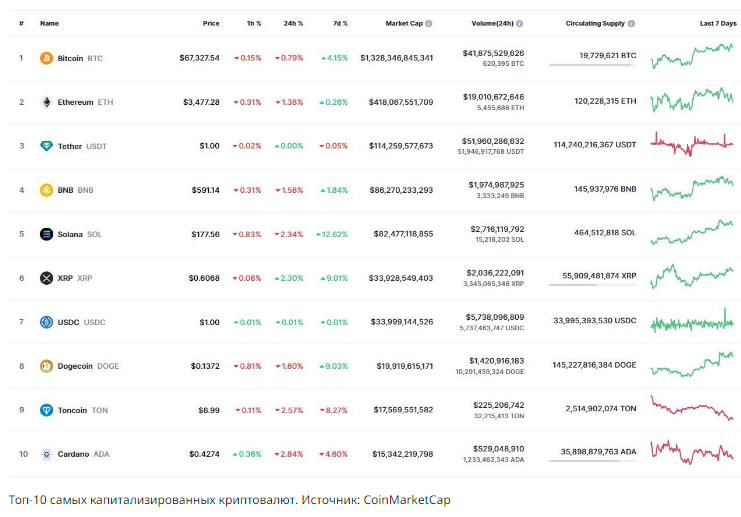The width and height of the screenshot is (741, 517).
Task: Click the Circulating Supply info icon
Action: pos(631,23)
